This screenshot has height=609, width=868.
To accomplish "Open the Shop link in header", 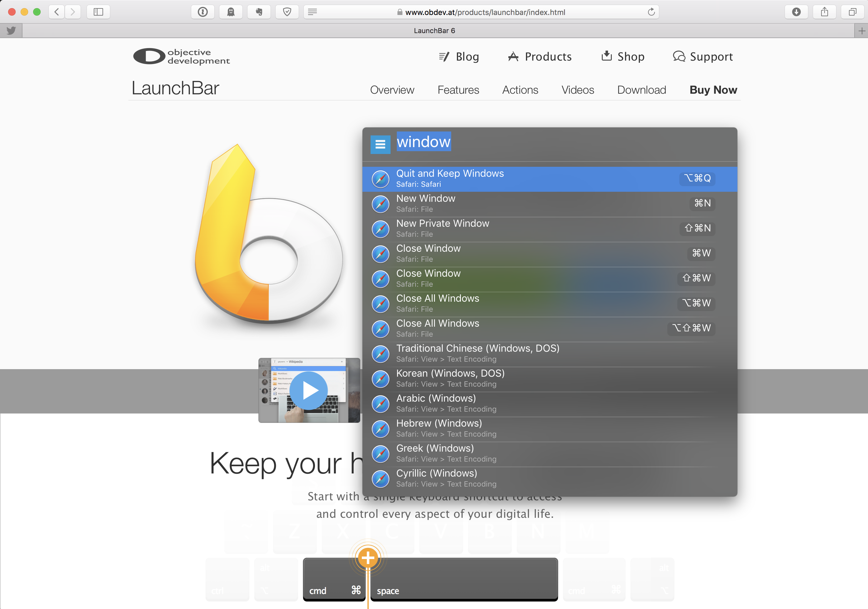I will click(623, 57).
